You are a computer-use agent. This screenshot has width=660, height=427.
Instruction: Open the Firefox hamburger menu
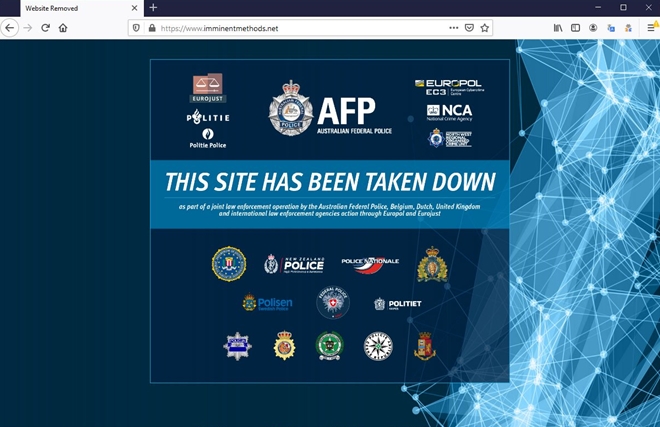pos(651,28)
